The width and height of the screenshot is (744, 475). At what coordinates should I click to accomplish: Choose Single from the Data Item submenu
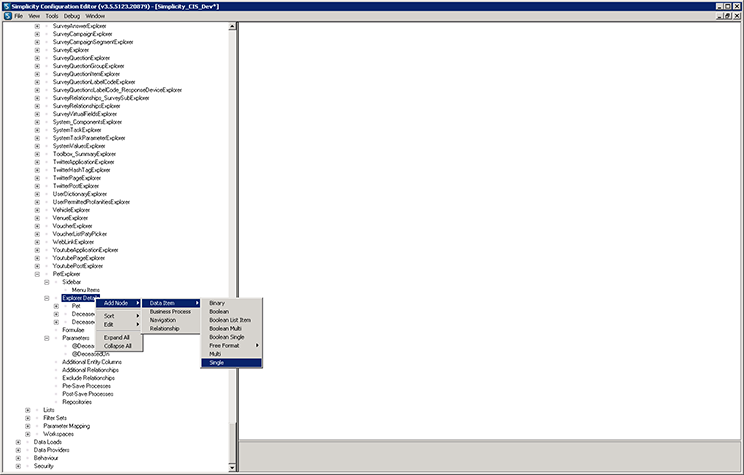[217, 362]
